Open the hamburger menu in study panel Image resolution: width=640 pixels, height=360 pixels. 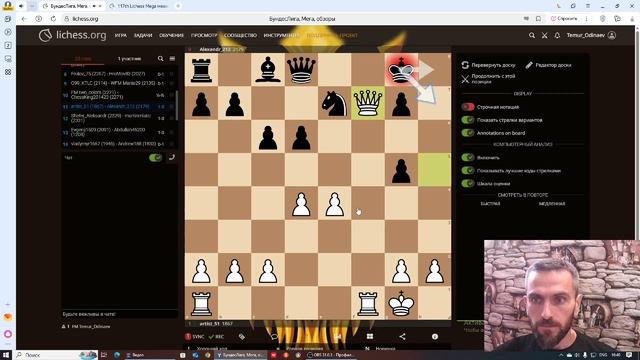coord(172,59)
